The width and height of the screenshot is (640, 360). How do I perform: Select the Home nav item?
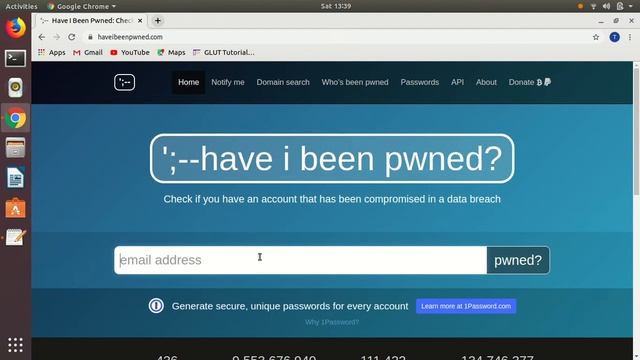(x=189, y=82)
